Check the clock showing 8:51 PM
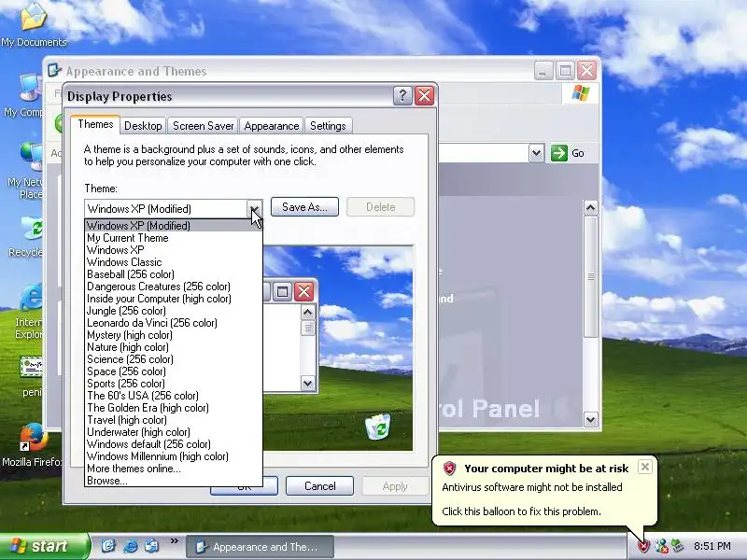This screenshot has width=747, height=560. (x=712, y=546)
